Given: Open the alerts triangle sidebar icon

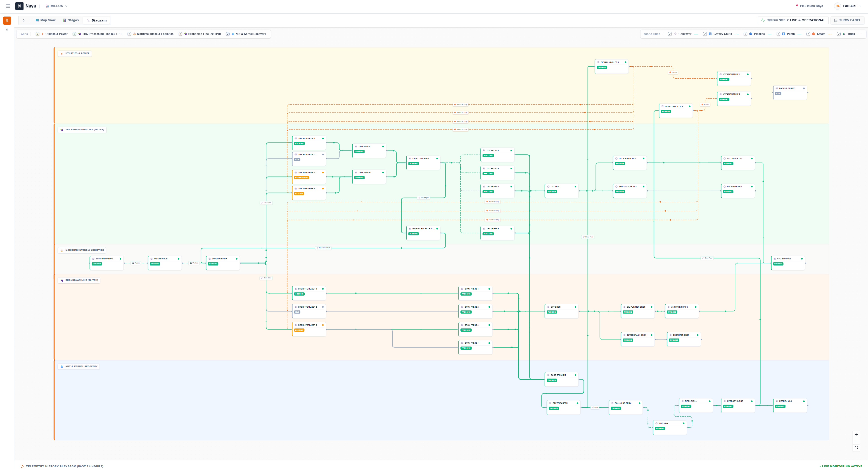Looking at the screenshot, I should (7, 30).
